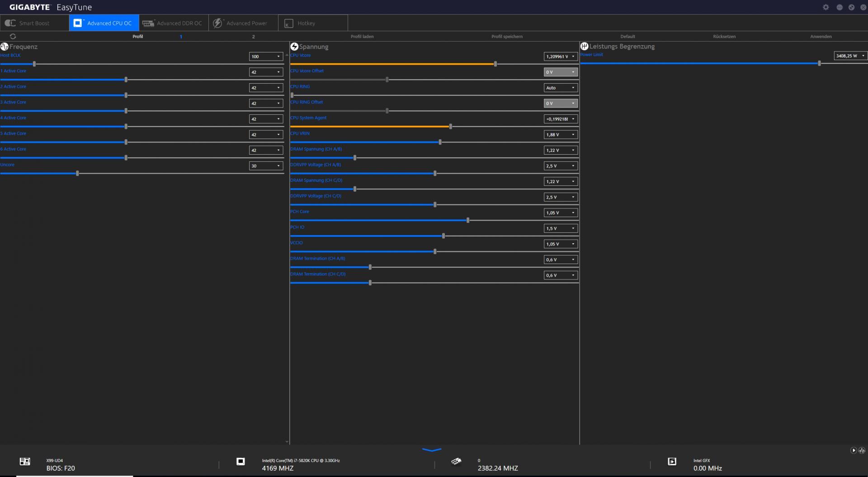Select profile 1
The image size is (868, 477).
pos(181,37)
